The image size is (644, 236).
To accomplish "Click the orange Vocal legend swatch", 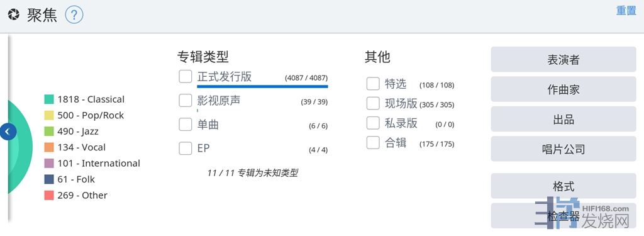I will [x=49, y=148].
